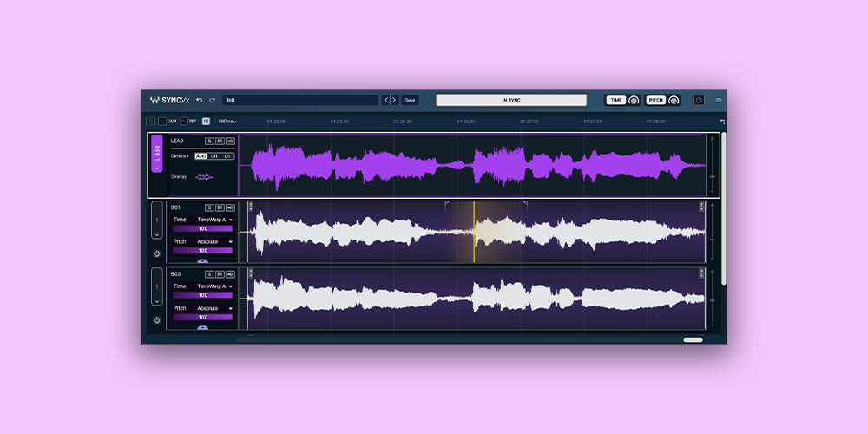Click the Save preset button
Image resolution: width=868 pixels, height=434 pixels.
[410, 100]
